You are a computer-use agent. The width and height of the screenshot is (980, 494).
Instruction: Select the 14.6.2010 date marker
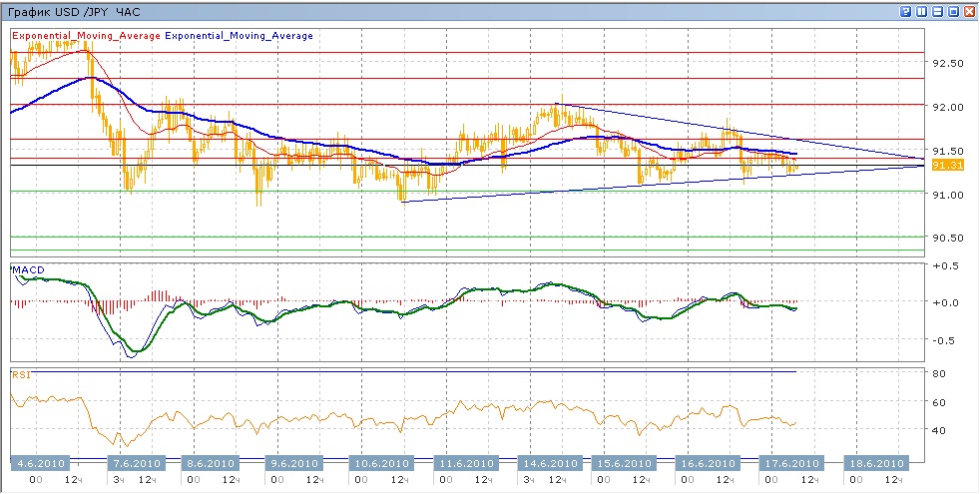pyautogui.click(x=549, y=464)
